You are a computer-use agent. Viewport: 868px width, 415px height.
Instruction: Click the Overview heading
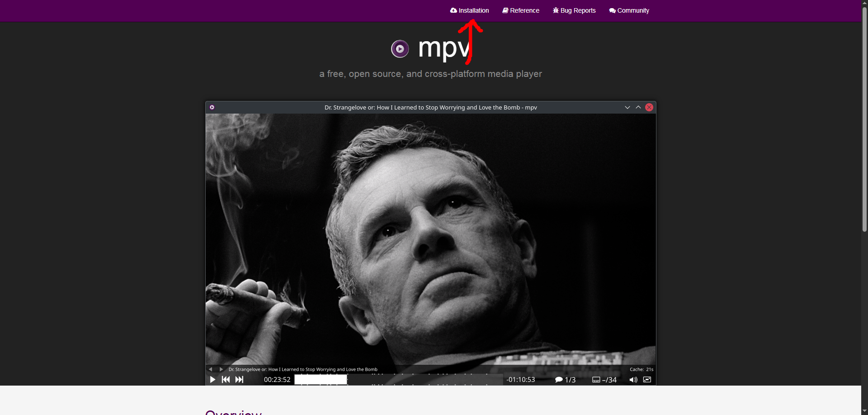233,412
